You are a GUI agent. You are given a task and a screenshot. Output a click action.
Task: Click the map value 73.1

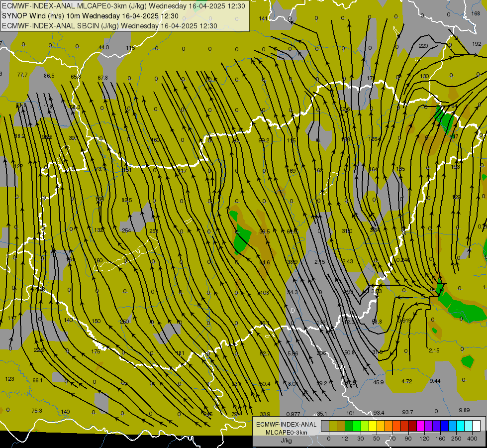coord(100,169)
